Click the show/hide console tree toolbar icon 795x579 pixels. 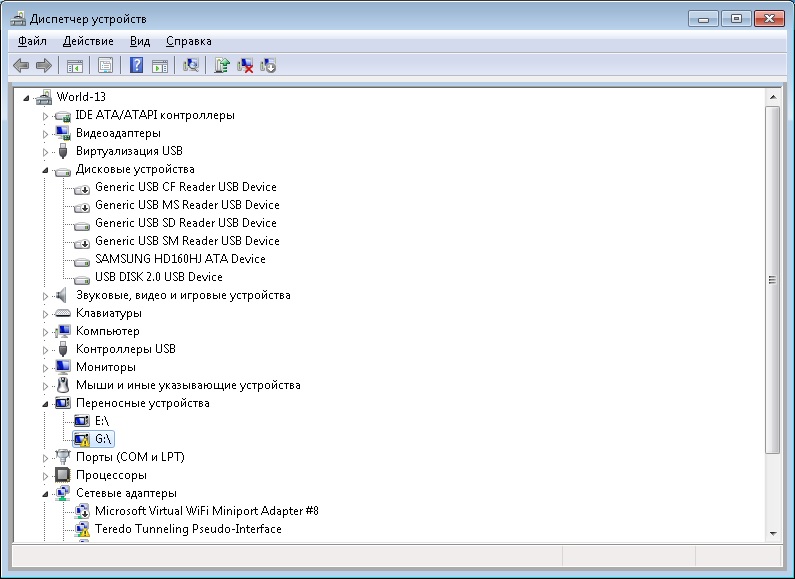(x=75, y=65)
